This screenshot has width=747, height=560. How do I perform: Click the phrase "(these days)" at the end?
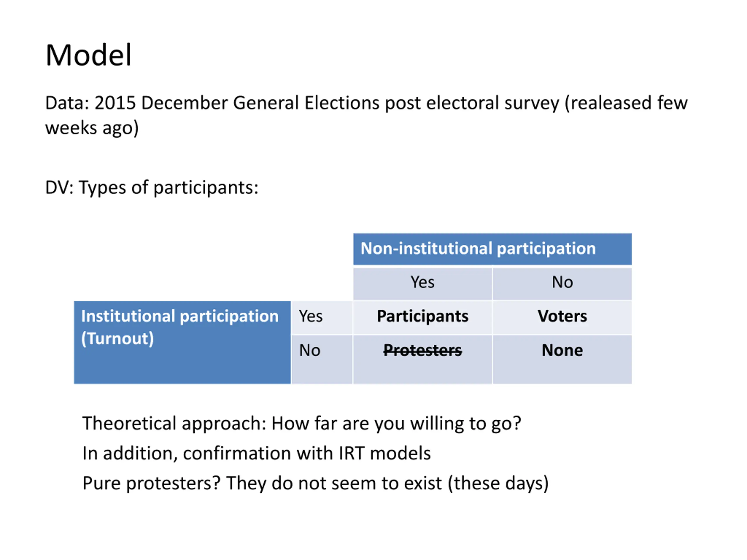pos(498,483)
